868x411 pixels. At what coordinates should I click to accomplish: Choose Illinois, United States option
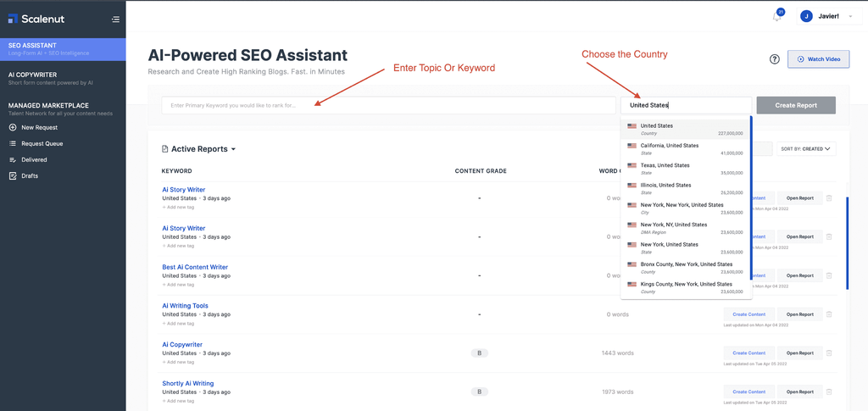click(685, 189)
